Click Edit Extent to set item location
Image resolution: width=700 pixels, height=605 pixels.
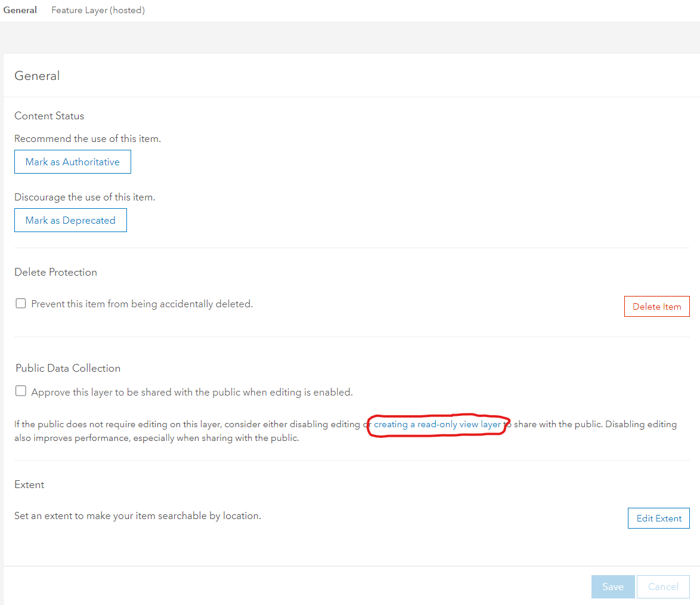click(x=658, y=518)
